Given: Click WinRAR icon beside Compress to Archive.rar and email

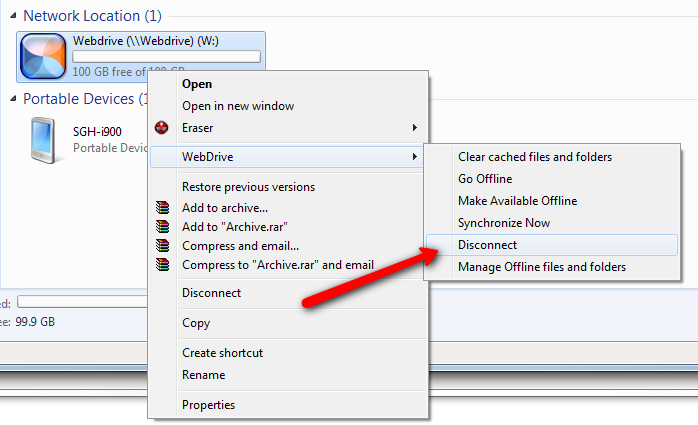Looking at the screenshot, I should 163,265.
